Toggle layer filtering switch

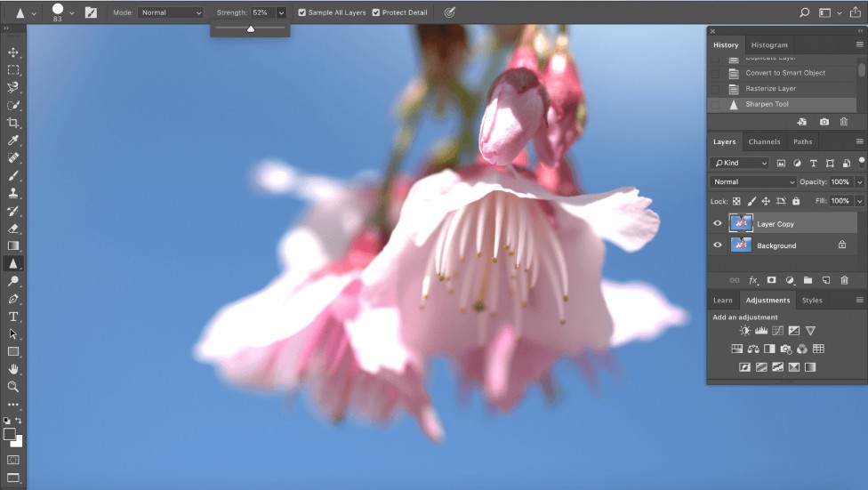[862, 162]
